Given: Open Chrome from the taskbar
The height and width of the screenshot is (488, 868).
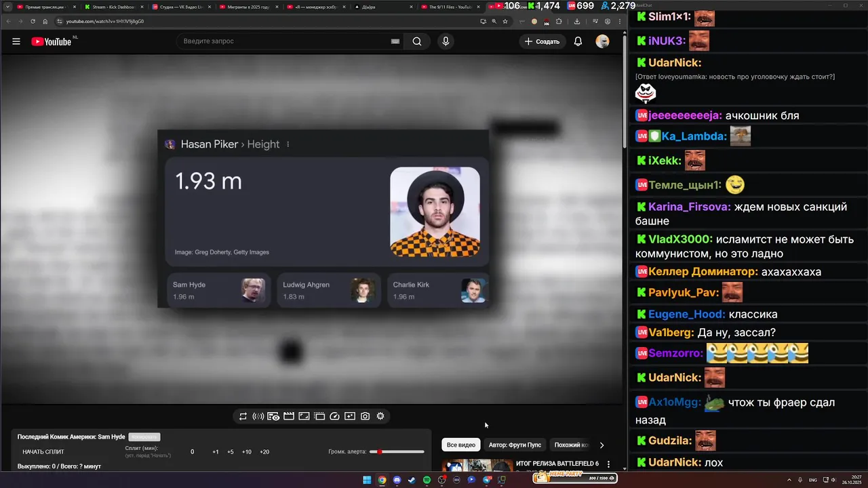Looking at the screenshot, I should tap(382, 480).
